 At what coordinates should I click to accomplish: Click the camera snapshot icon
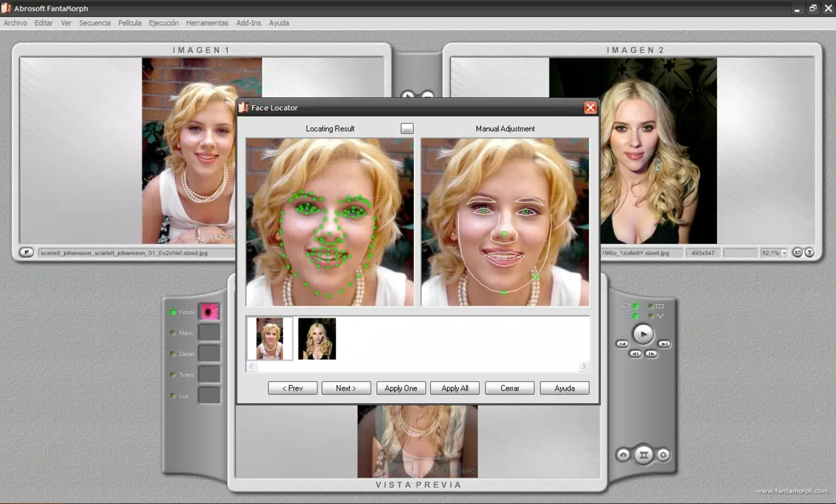623,455
